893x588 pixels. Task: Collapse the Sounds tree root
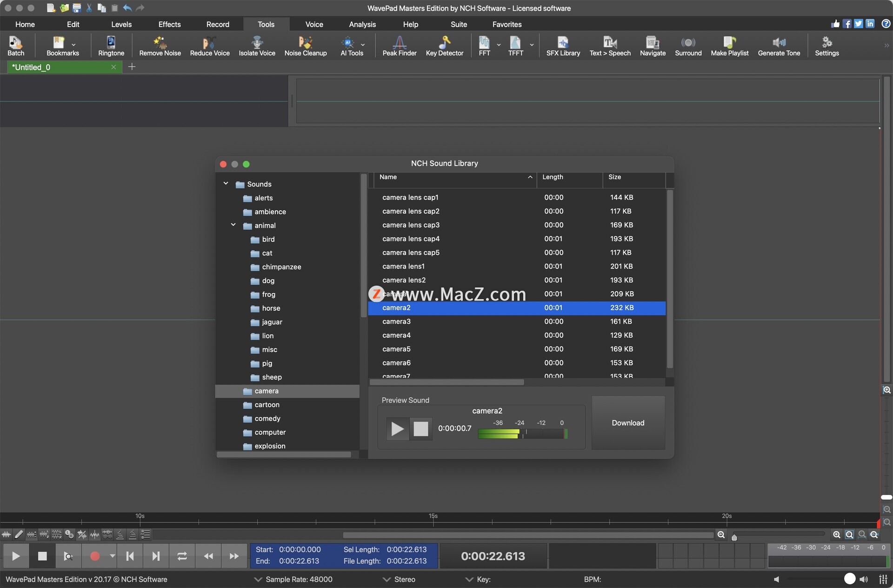[226, 184]
